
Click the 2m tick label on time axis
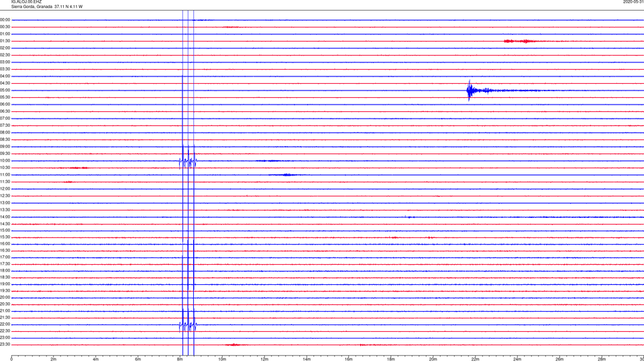point(54,359)
